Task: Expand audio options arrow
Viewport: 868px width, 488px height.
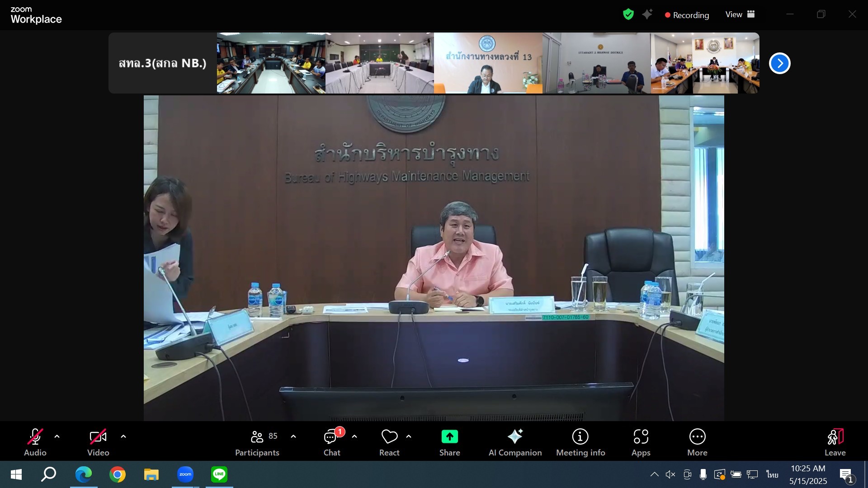Action: tap(57, 436)
